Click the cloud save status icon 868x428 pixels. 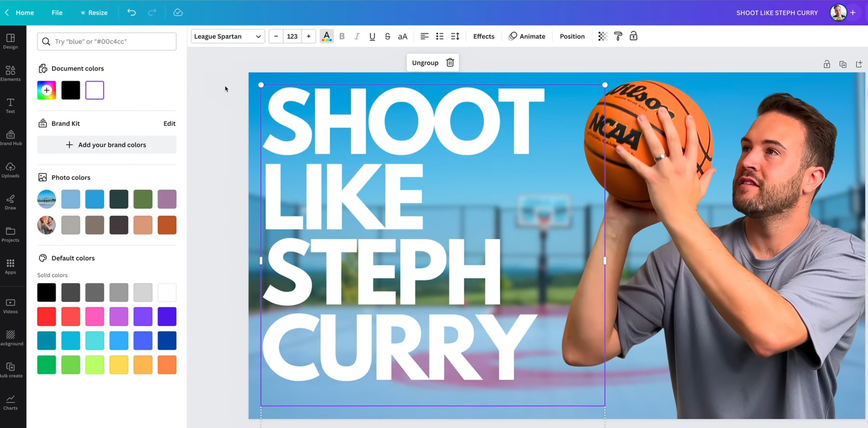coord(178,13)
